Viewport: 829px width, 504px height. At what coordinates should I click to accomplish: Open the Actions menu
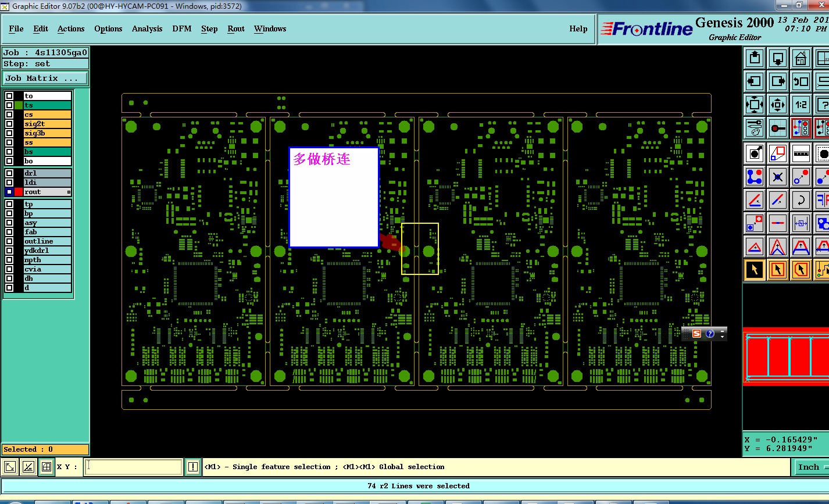(71, 28)
